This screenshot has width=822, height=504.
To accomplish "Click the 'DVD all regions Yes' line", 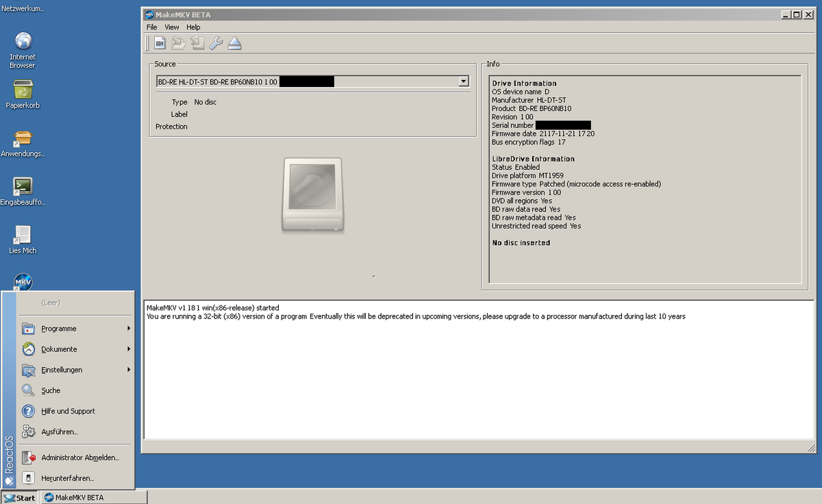I will [x=522, y=201].
